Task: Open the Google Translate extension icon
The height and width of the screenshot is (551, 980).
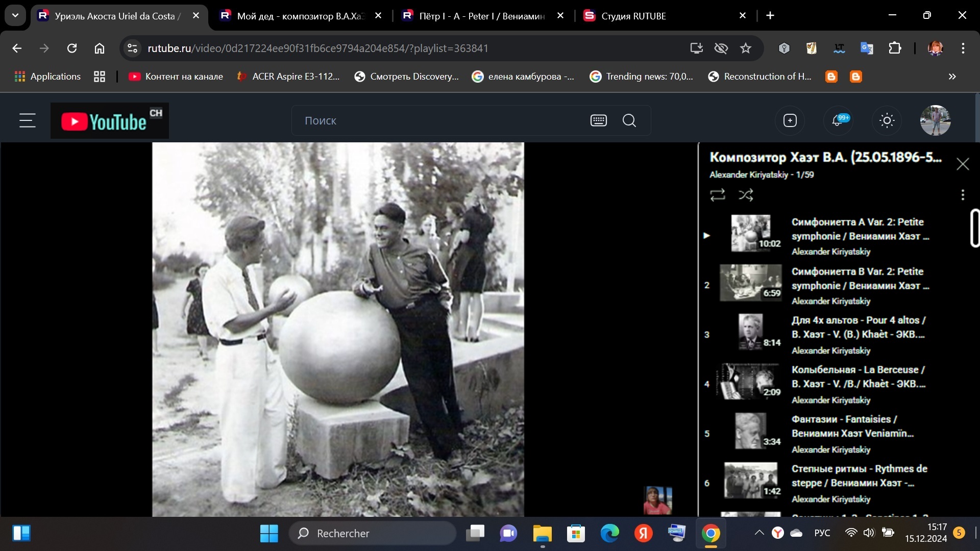Action: (867, 48)
